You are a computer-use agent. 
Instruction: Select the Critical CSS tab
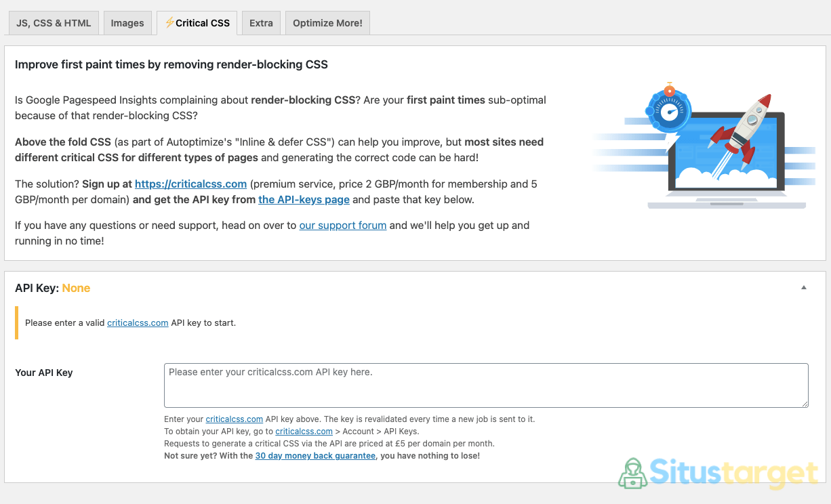coord(197,23)
